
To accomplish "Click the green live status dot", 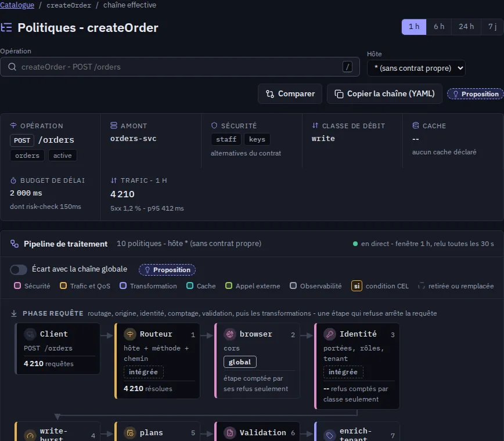I will point(355,244).
